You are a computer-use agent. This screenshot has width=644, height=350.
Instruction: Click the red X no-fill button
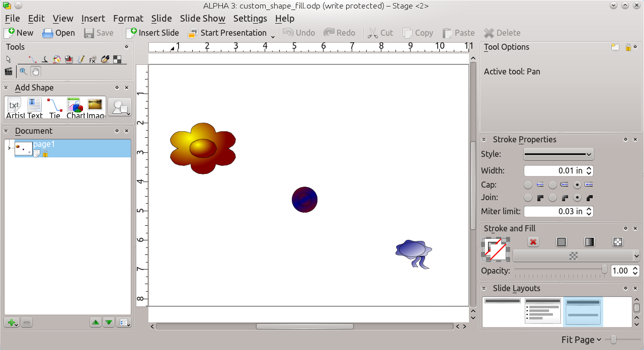533,242
